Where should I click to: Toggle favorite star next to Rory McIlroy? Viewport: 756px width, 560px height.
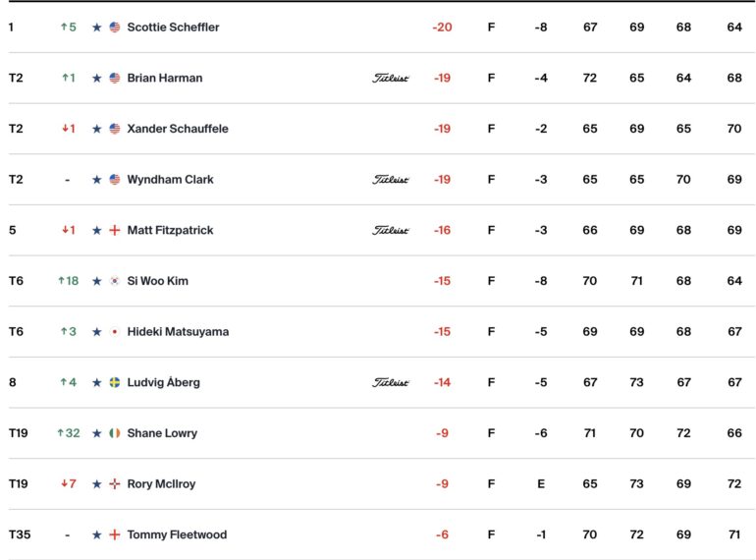97,483
